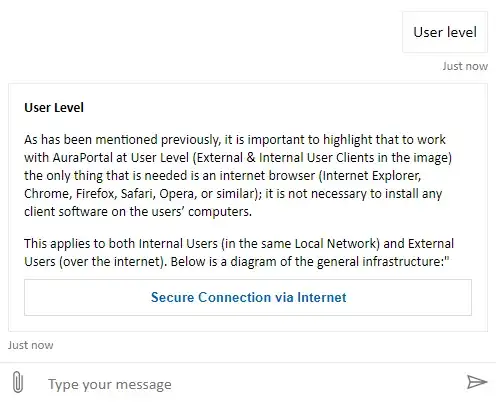Open the Secure Connection via Internet button
This screenshot has width=496, height=402.
pyautogui.click(x=248, y=297)
